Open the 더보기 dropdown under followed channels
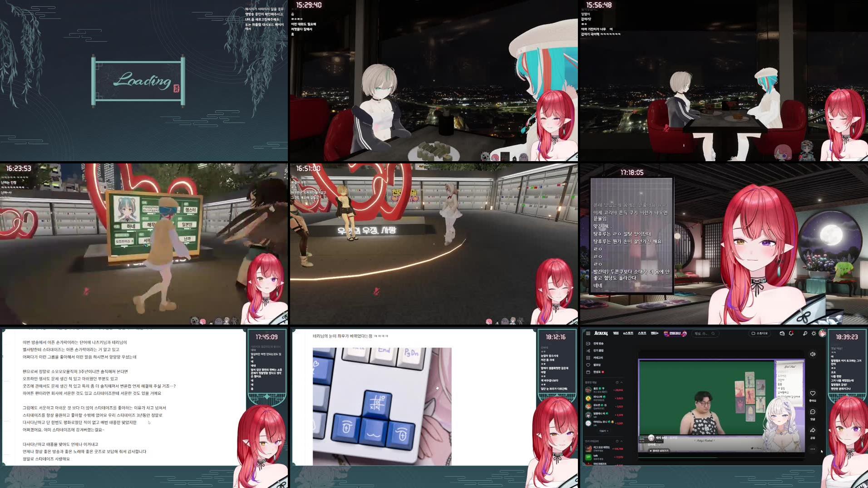868x488 pixels. pyautogui.click(x=604, y=431)
